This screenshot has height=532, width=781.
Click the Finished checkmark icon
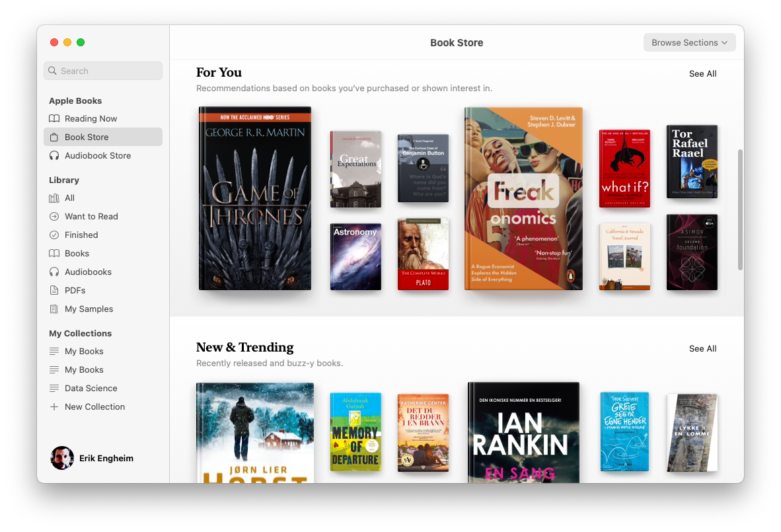click(54, 235)
